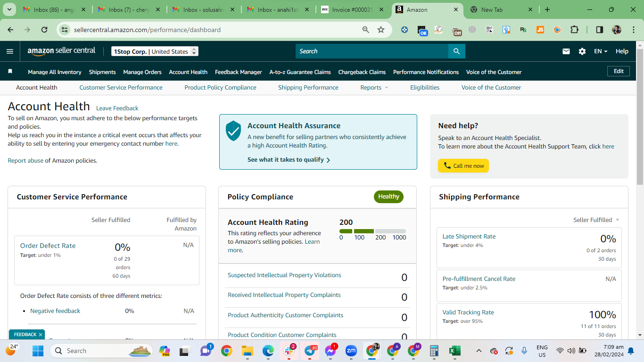Open the Valid Tracking Rate link
The height and width of the screenshot is (362, 644).
(468, 312)
